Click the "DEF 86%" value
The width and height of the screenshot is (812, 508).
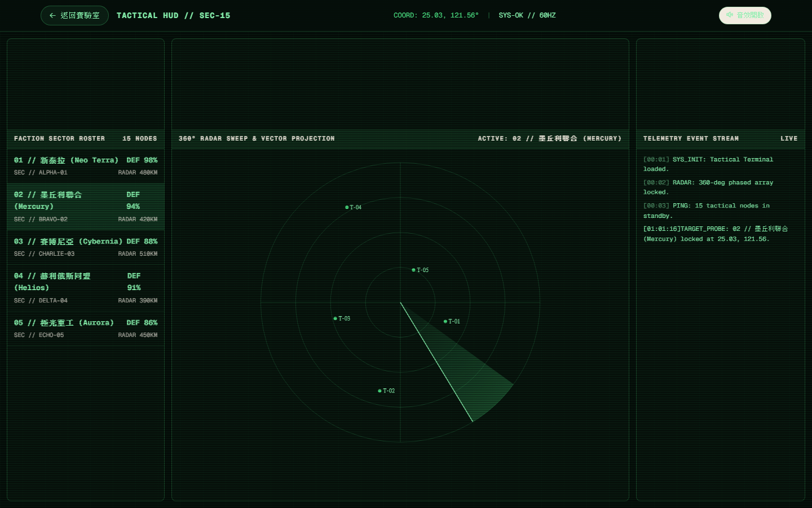[x=142, y=323]
